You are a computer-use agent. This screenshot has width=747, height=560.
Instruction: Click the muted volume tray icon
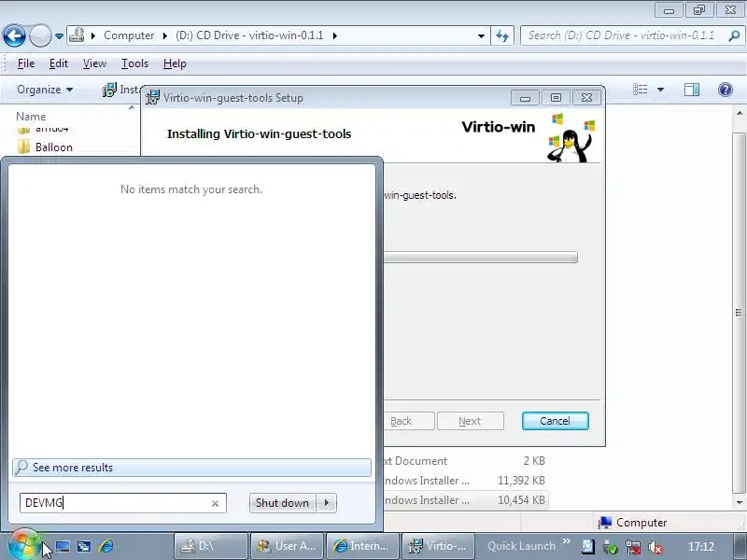coord(655,547)
